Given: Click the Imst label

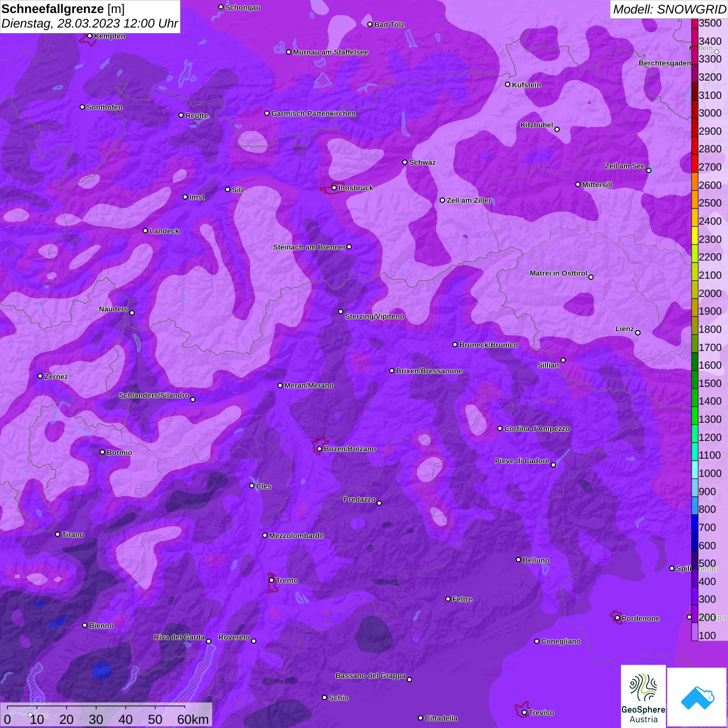Looking at the screenshot, I should pos(197,197).
